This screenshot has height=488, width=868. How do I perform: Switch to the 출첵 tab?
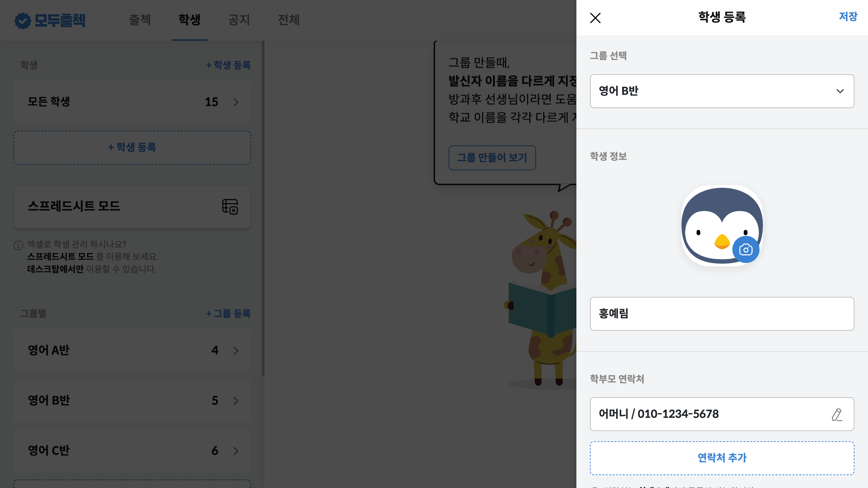click(140, 20)
